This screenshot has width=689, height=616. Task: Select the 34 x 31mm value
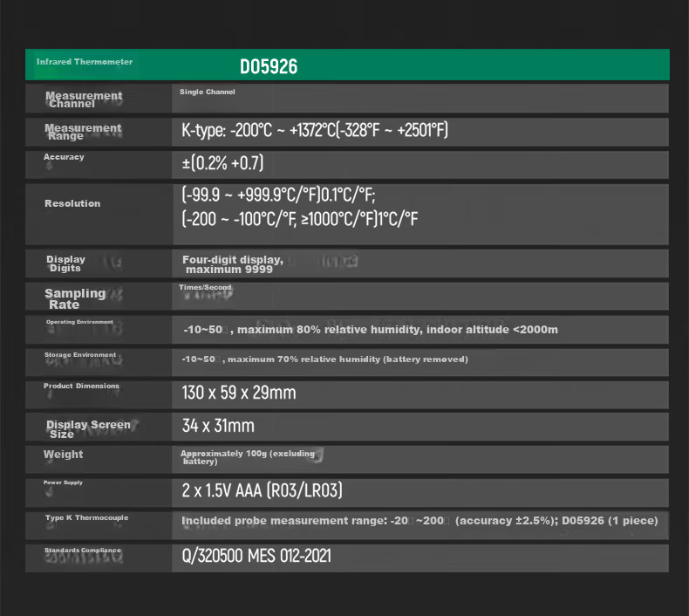coord(218,426)
